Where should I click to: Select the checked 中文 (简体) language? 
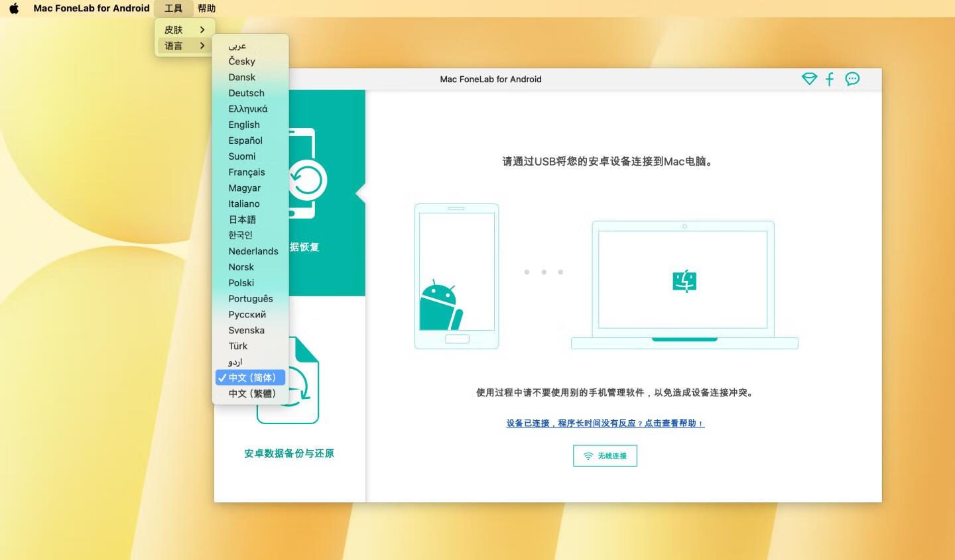click(x=251, y=378)
